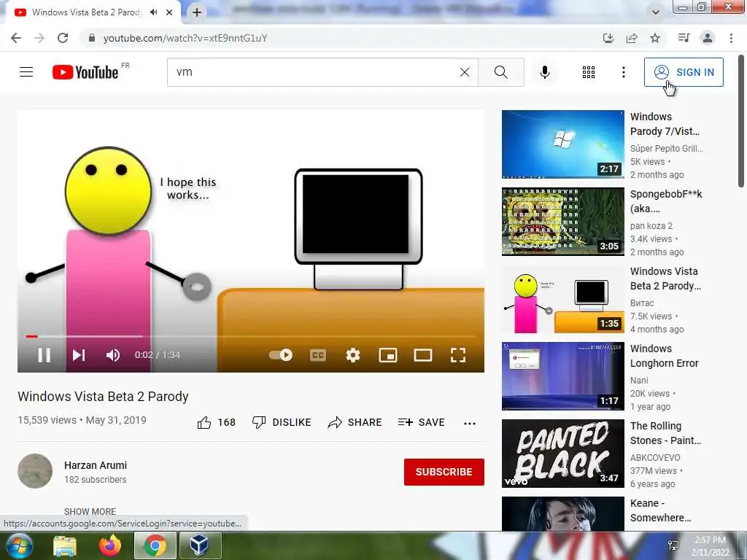Click the Harzan Arumi channel name

pos(96,465)
